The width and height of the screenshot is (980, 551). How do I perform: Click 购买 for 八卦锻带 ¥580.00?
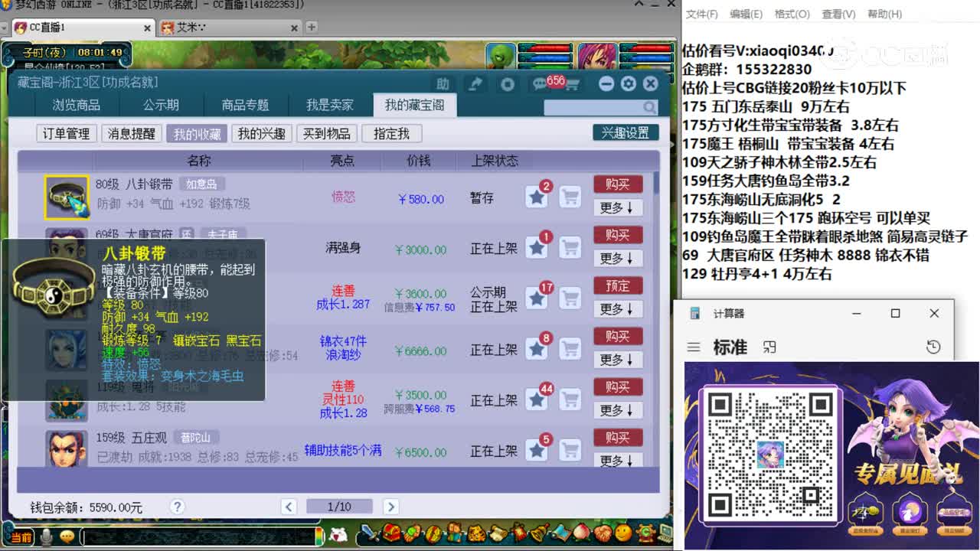coord(618,184)
